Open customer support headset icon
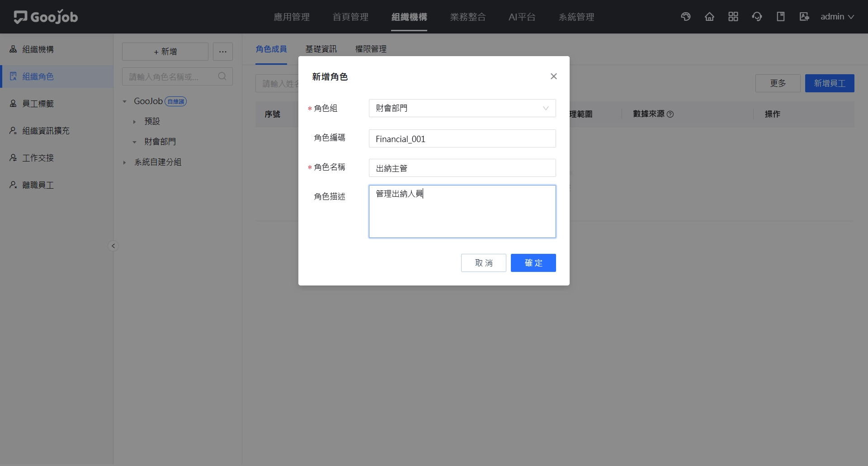The height and width of the screenshot is (466, 868). tap(757, 17)
